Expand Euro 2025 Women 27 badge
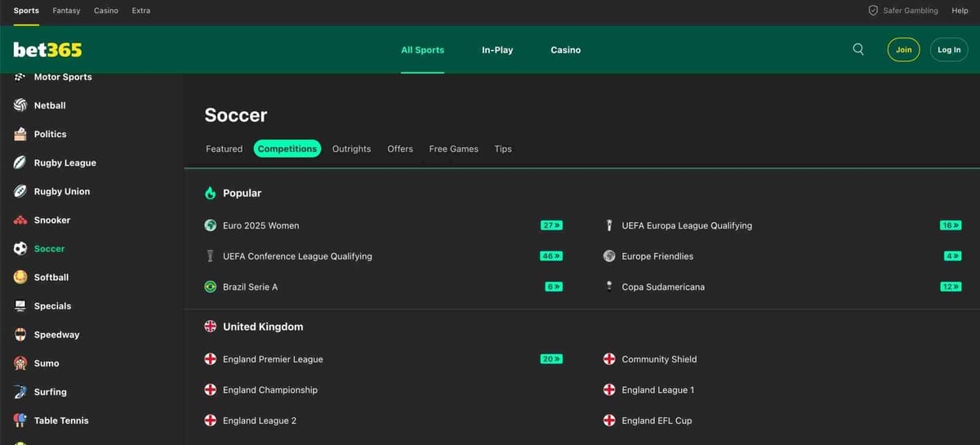Viewport: 980px width, 445px height. (x=551, y=225)
